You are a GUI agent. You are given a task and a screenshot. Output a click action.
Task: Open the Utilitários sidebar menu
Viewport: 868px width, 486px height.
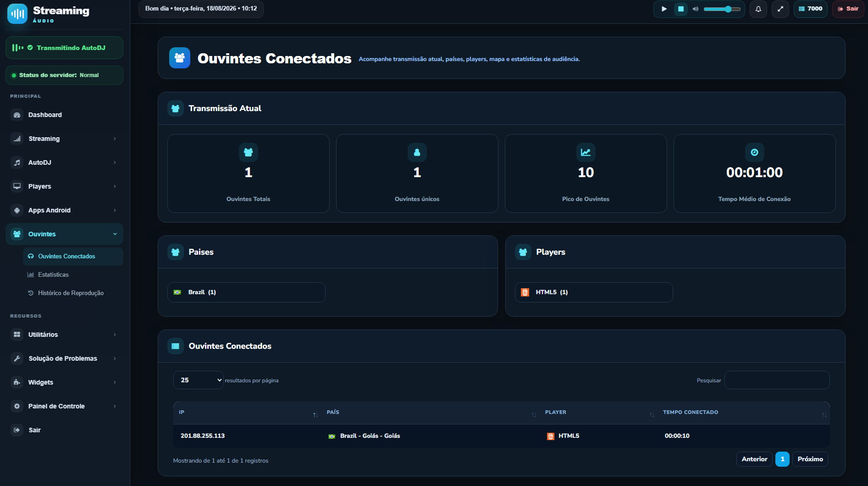(64, 335)
